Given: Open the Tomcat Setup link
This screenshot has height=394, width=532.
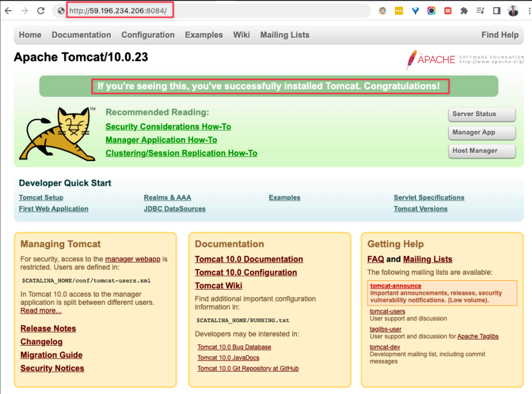Looking at the screenshot, I should [41, 198].
